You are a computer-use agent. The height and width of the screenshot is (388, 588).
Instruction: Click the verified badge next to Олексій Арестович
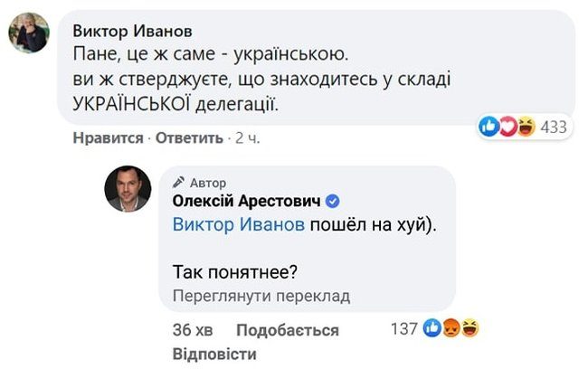(x=332, y=201)
